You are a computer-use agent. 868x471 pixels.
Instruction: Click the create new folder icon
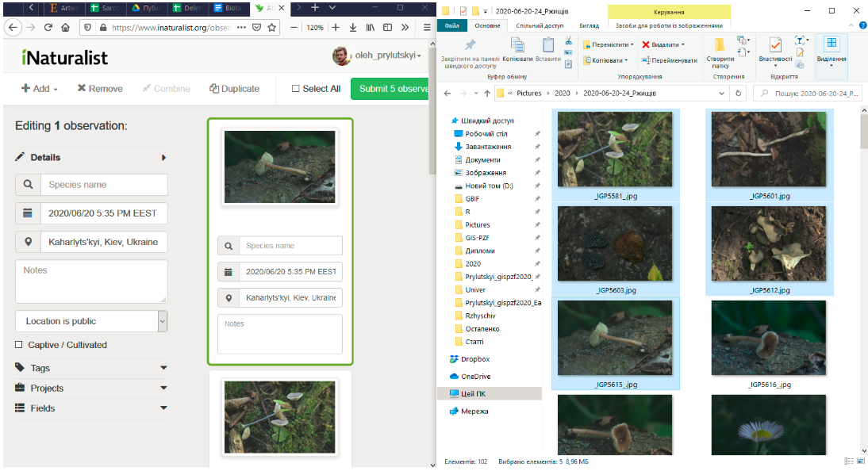(x=720, y=47)
